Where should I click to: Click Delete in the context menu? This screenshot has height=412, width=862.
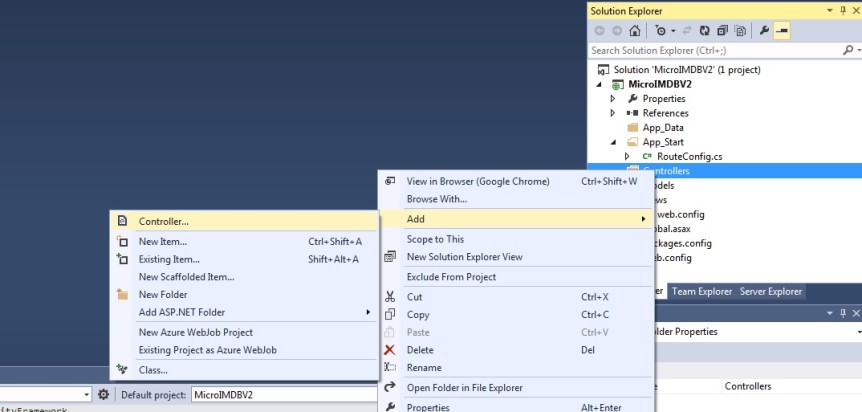419,350
